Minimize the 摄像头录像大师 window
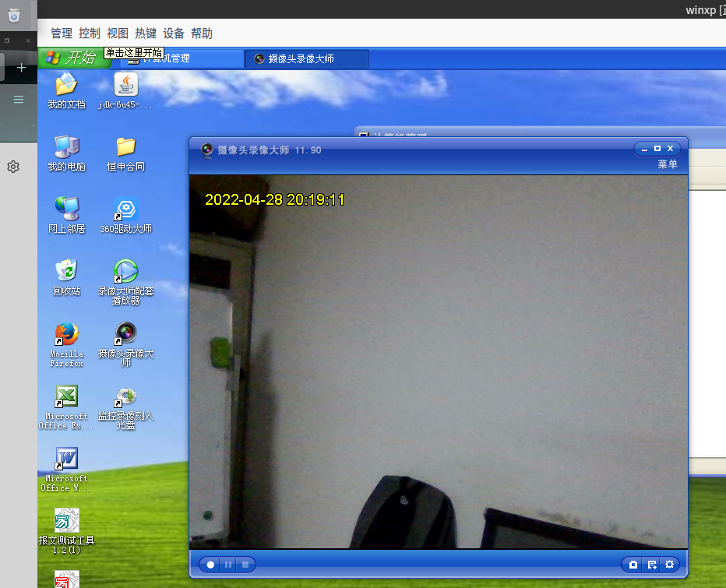 point(644,149)
